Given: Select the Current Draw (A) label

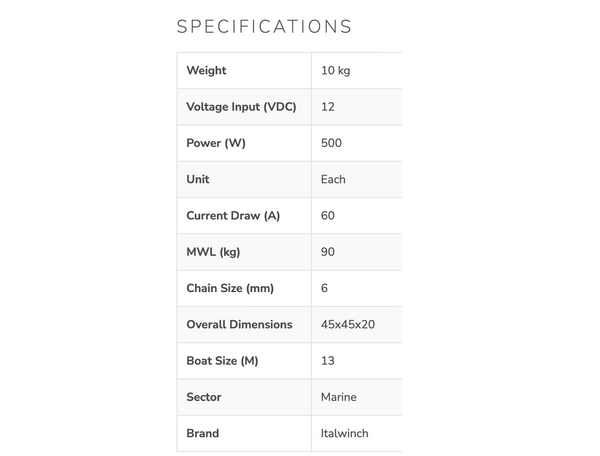Looking at the screenshot, I should pyautogui.click(x=233, y=216).
